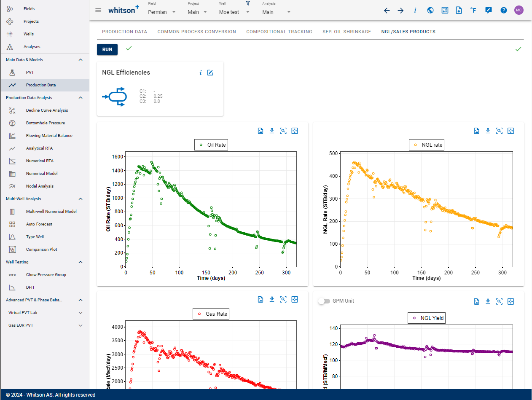Open Bottomhole Pressure in sidebar
Screen dimensions: 532x400
pos(45,123)
